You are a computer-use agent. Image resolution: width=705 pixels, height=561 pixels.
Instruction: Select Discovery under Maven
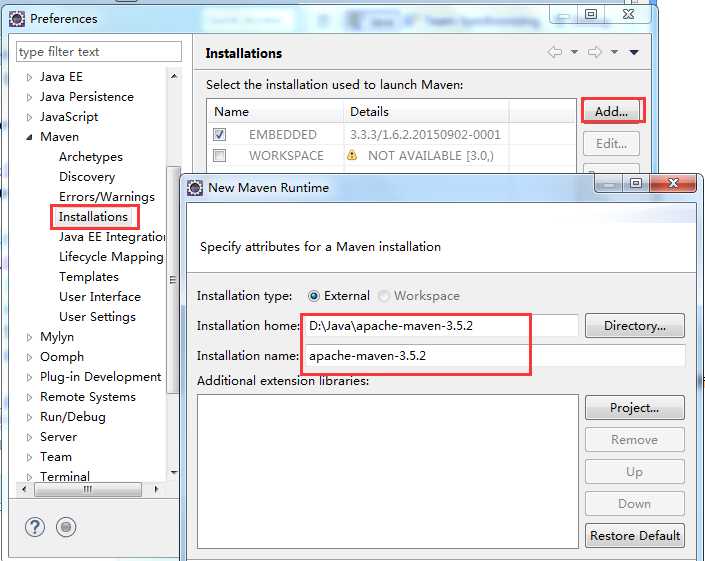[x=87, y=177]
